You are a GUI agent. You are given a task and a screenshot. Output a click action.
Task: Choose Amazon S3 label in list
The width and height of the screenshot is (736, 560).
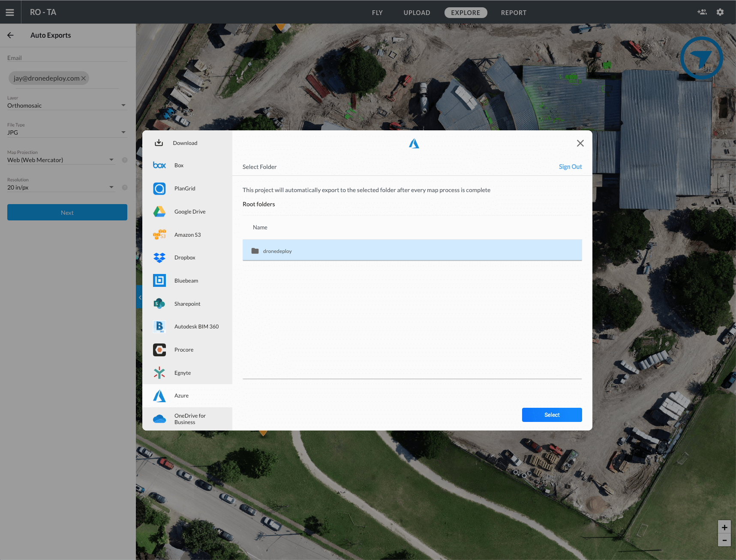pos(187,235)
